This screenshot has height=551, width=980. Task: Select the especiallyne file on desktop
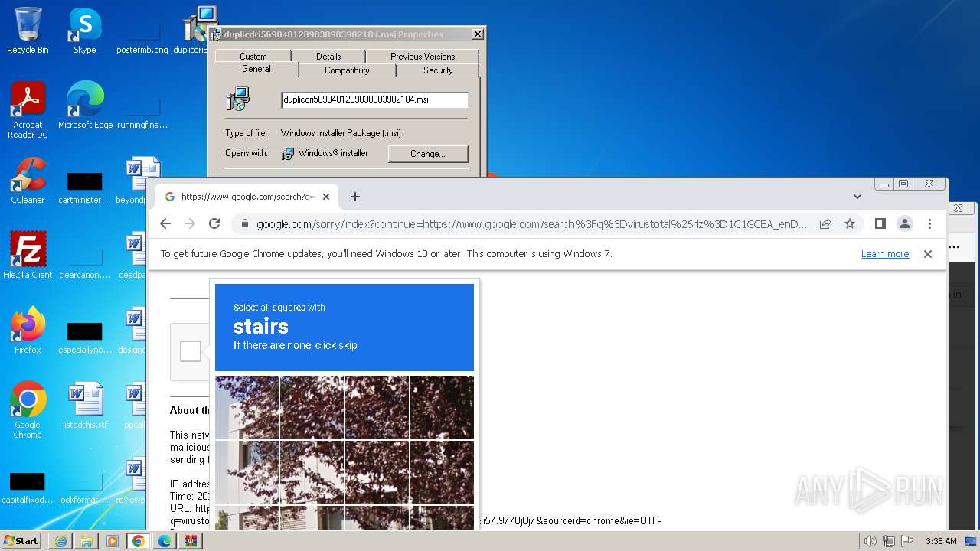pos(85,337)
